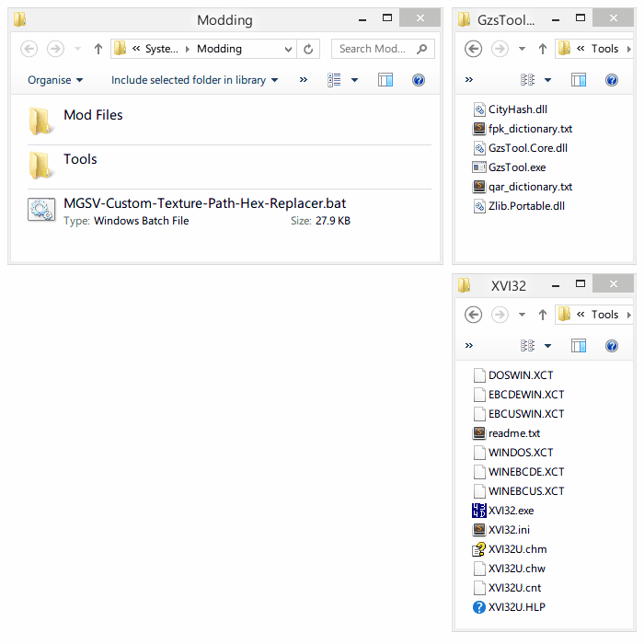This screenshot has width=644, height=644.
Task: Open view options arrow in GzsTool window
Action: pos(547,80)
